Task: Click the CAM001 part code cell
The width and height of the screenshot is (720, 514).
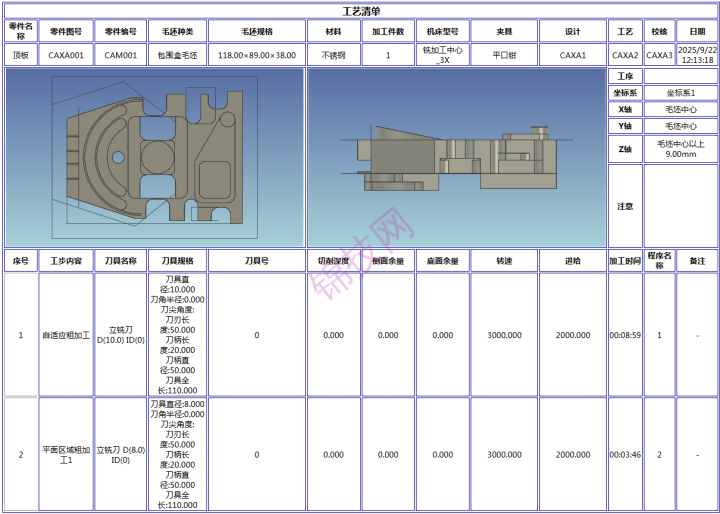Action: click(122, 56)
